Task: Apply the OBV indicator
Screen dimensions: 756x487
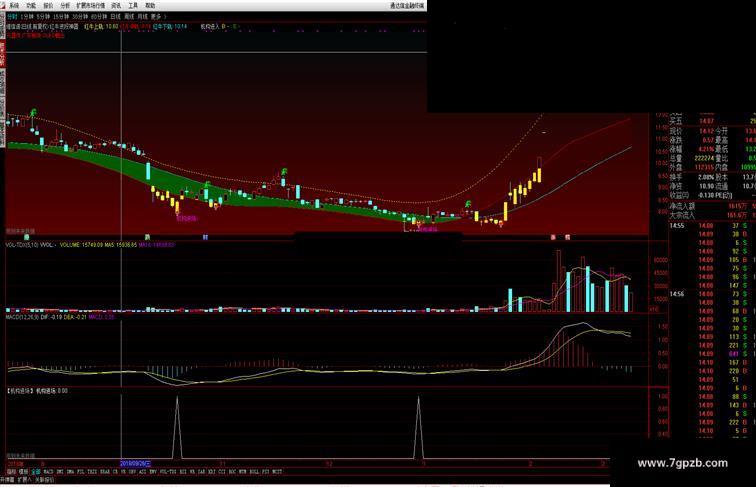Action: (132, 472)
